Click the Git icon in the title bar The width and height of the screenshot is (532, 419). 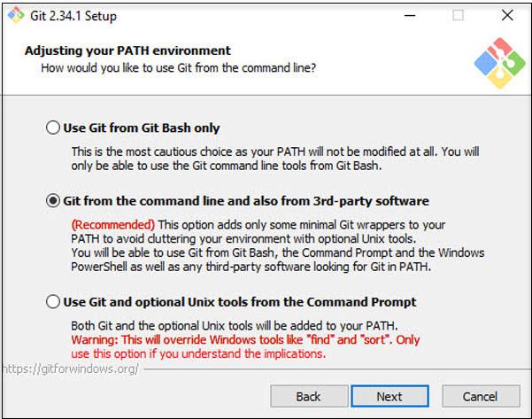click(x=16, y=16)
